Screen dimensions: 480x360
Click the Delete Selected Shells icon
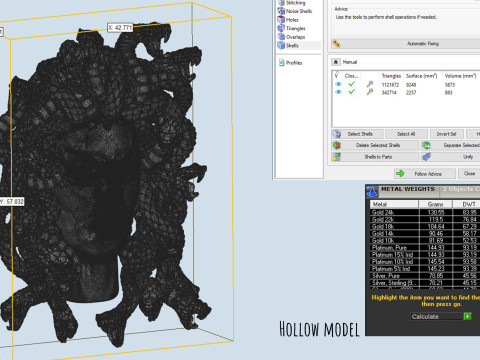tap(337, 145)
